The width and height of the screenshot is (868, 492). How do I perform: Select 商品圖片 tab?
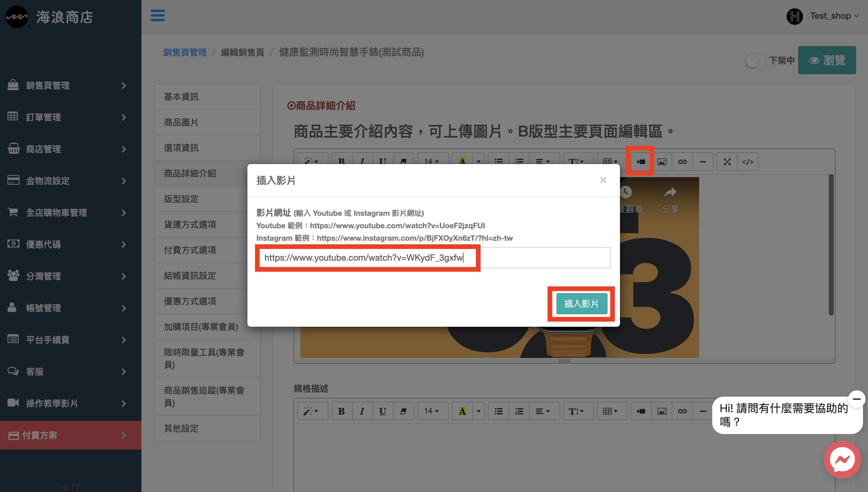click(207, 122)
